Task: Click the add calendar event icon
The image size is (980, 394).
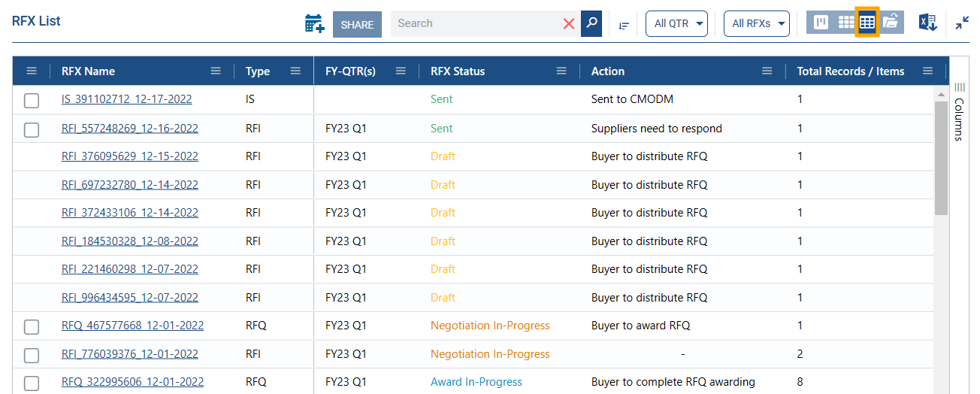Action: pyautogui.click(x=314, y=23)
